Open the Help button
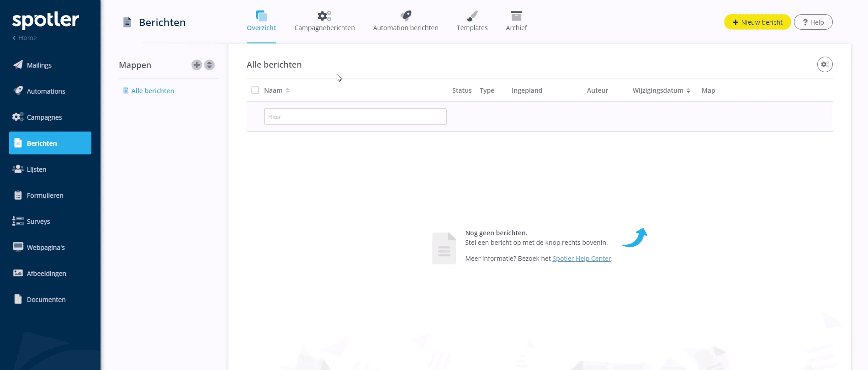 click(813, 22)
